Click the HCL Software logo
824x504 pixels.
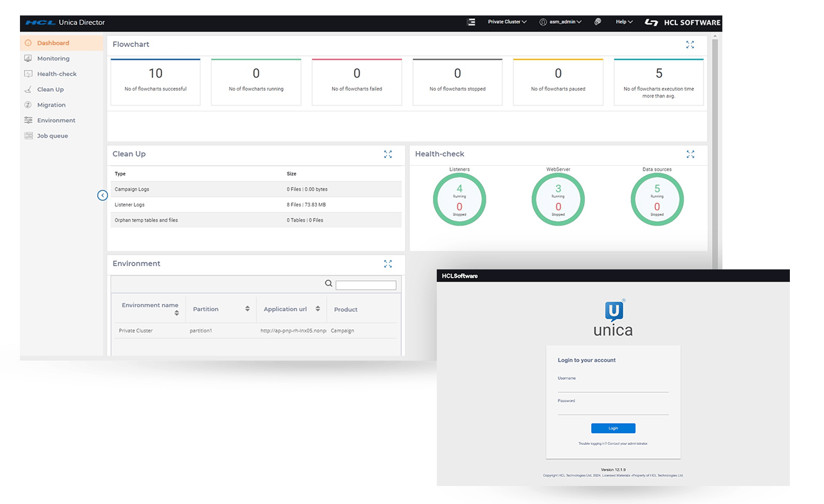(682, 22)
